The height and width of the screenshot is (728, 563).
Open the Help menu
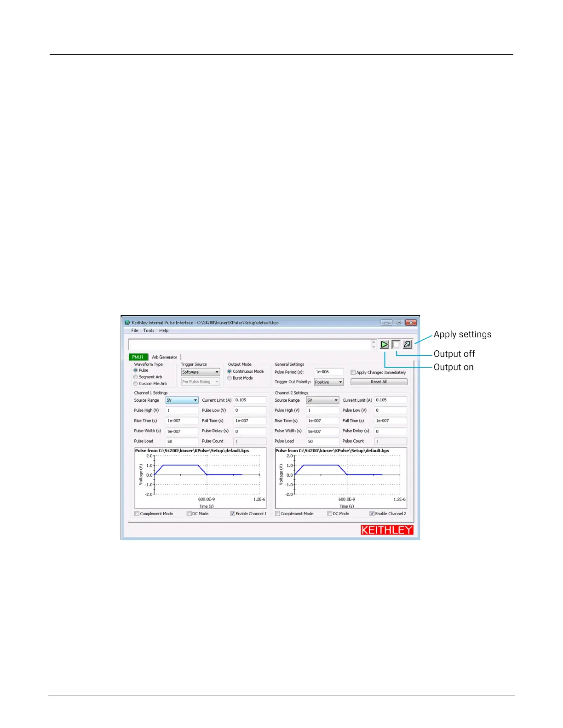pyautogui.click(x=164, y=330)
